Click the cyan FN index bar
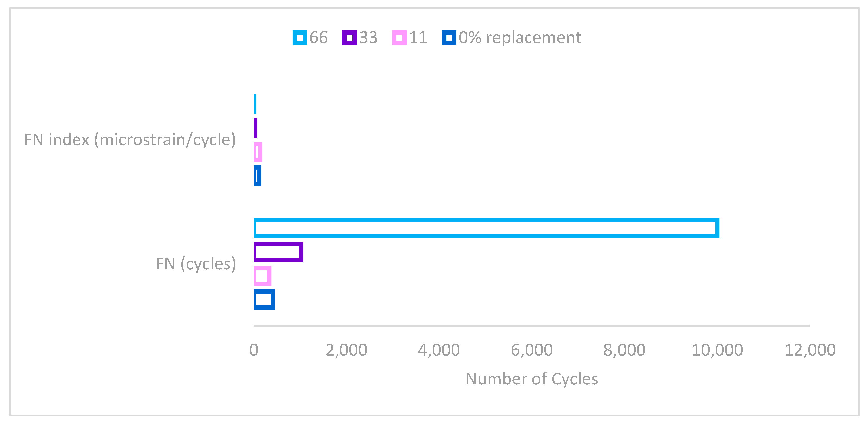The height and width of the screenshot is (427, 868). point(255,104)
